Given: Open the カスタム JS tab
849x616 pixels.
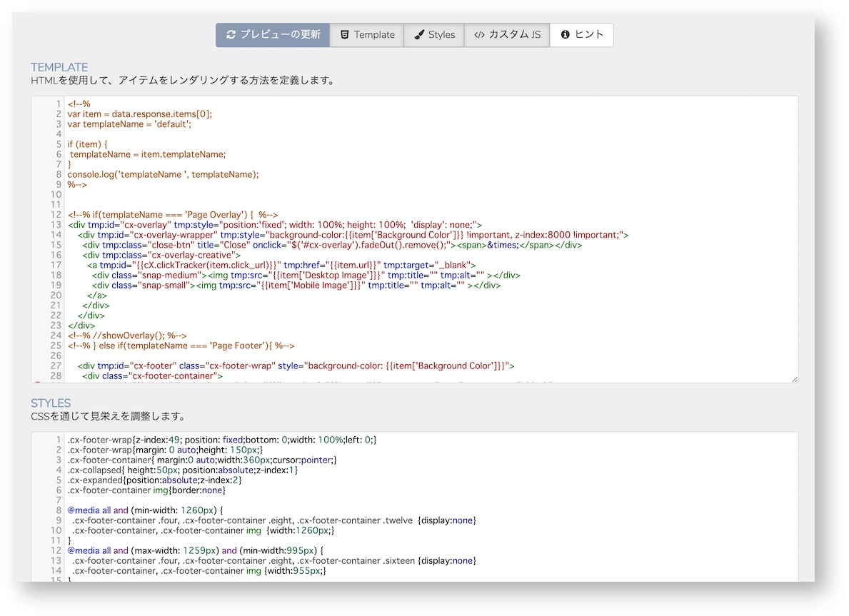Looking at the screenshot, I should 507,35.
